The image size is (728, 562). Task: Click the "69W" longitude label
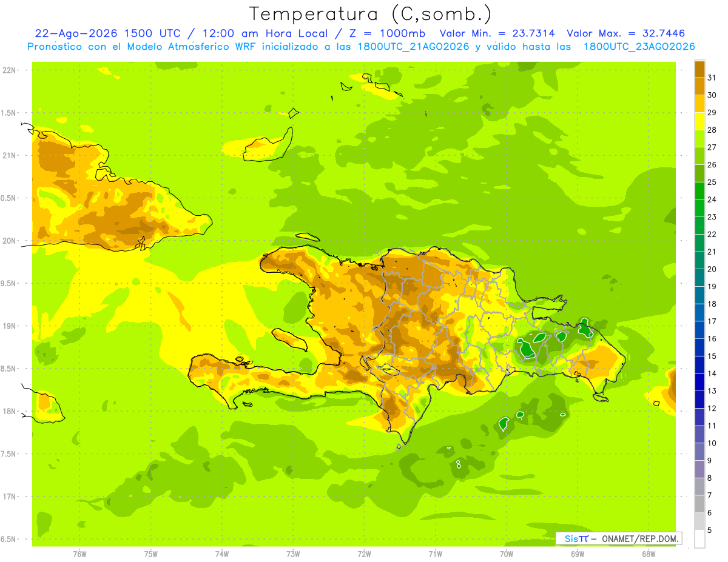point(578,554)
